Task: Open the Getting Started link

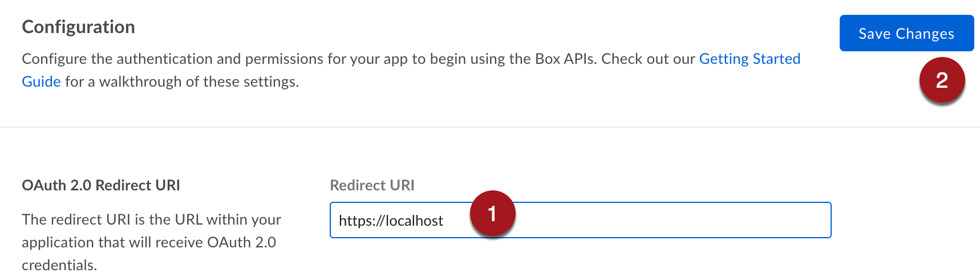Action: click(750, 59)
